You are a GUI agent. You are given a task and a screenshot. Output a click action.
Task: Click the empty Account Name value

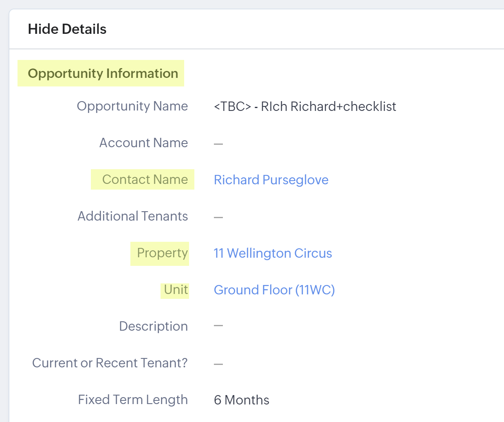click(x=218, y=144)
